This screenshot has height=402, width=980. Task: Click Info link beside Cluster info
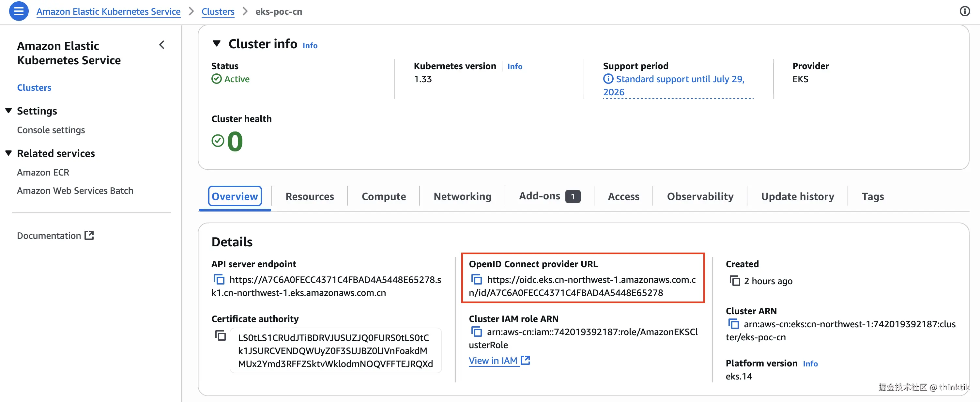tap(310, 45)
